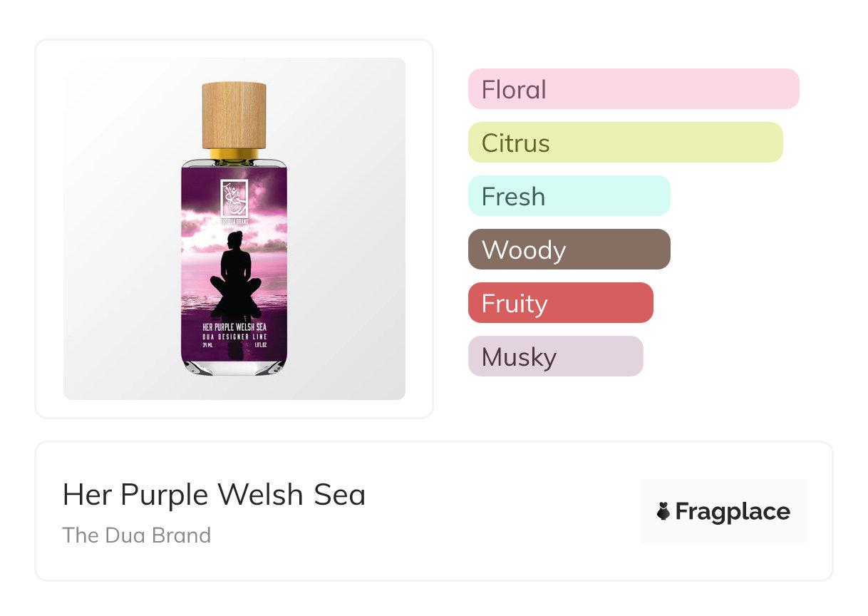Select the red Fruity accord bar
868x616 pixels.
click(560, 303)
